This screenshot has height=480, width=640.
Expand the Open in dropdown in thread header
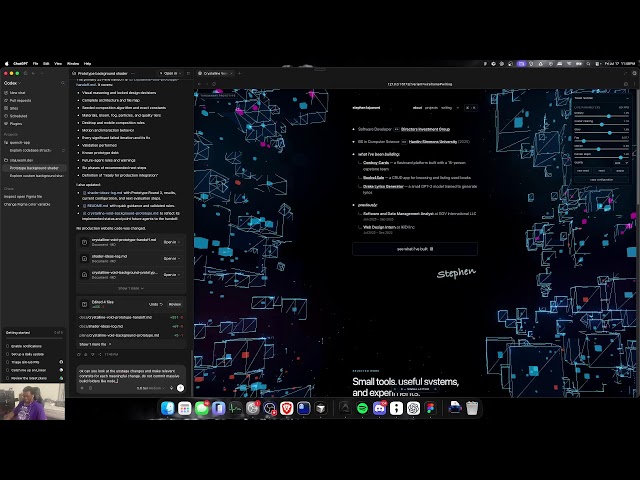(x=171, y=73)
